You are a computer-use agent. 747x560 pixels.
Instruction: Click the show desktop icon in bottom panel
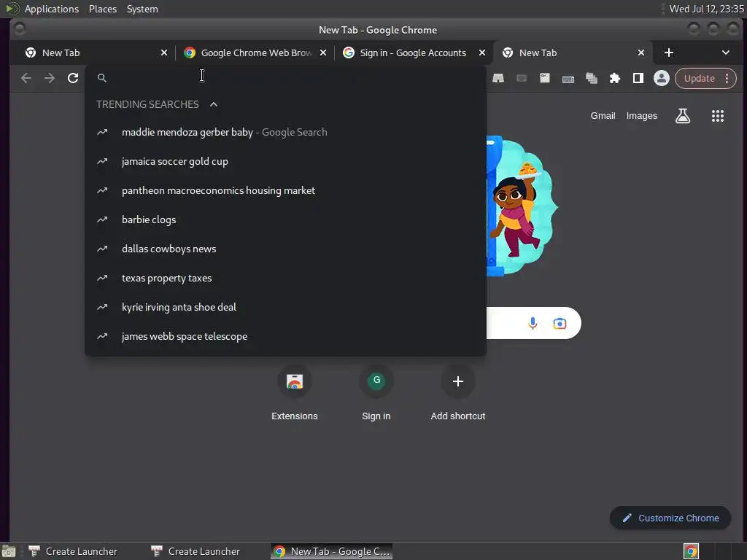(9, 551)
